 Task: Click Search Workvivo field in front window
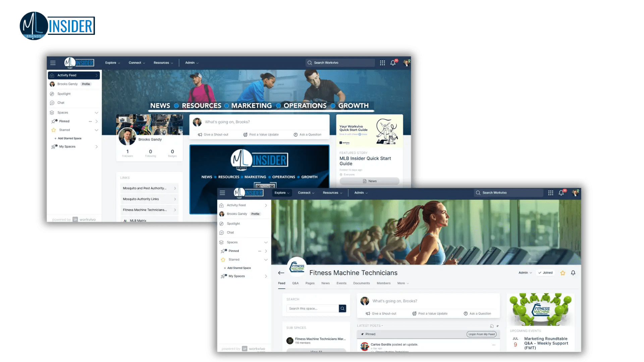508,193
